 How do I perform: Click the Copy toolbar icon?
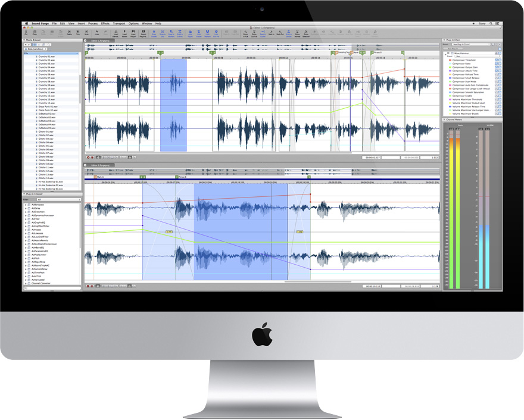coord(35,33)
